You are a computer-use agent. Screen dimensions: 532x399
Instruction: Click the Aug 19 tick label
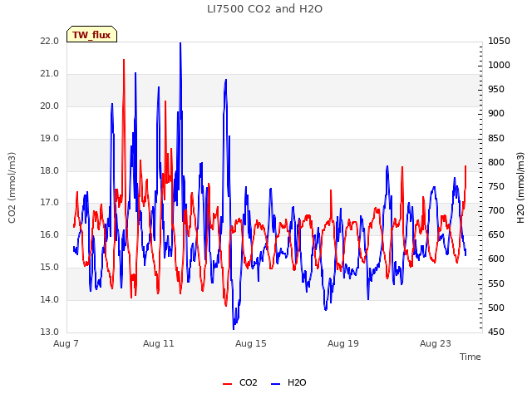pyautogui.click(x=343, y=343)
